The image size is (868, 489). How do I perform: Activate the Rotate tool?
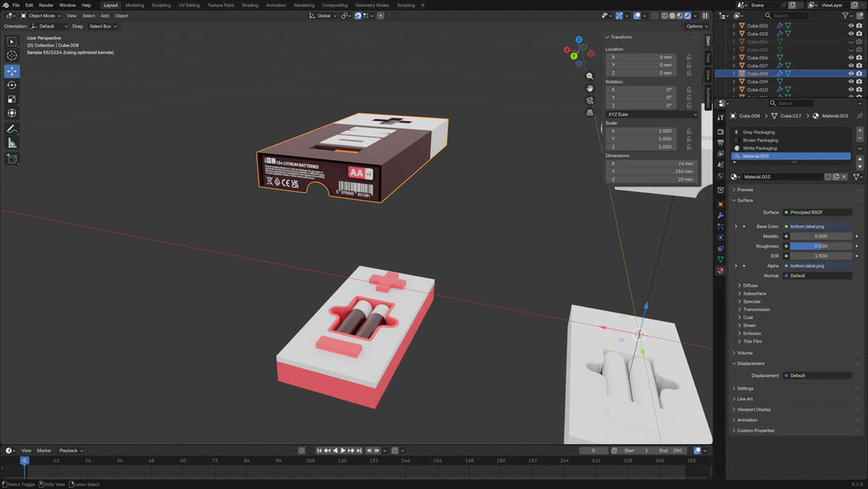[12, 85]
